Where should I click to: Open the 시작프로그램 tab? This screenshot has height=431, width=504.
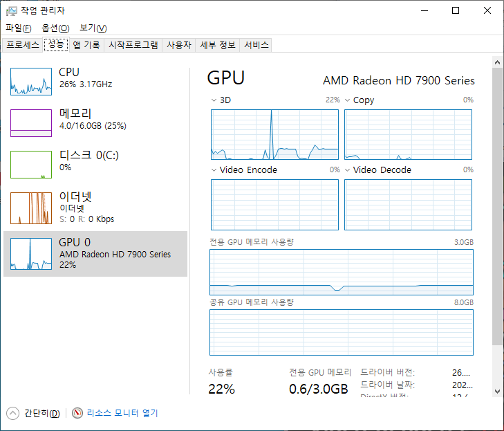click(133, 45)
